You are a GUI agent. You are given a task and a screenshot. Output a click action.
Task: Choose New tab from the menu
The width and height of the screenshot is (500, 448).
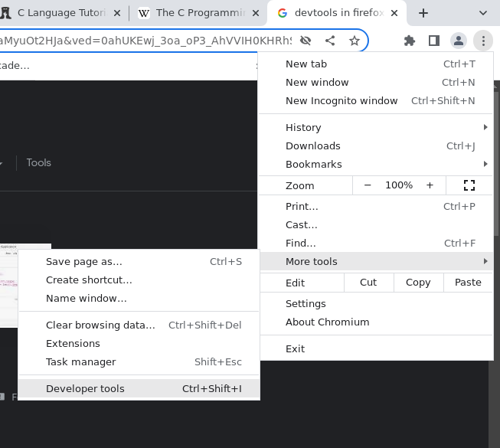click(376, 64)
